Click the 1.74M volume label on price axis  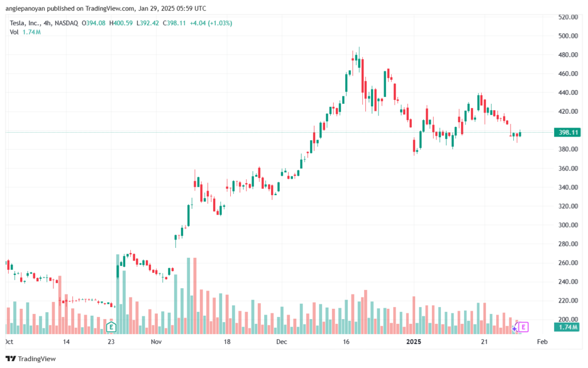[567, 327]
